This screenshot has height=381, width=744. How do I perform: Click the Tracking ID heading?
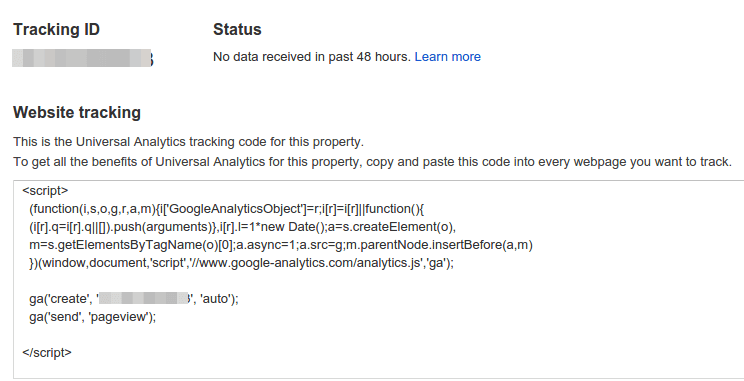[56, 29]
